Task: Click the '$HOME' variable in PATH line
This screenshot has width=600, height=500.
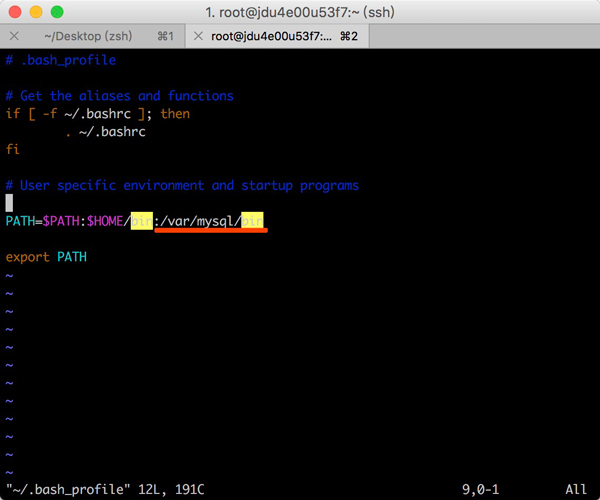Action: click(105, 221)
